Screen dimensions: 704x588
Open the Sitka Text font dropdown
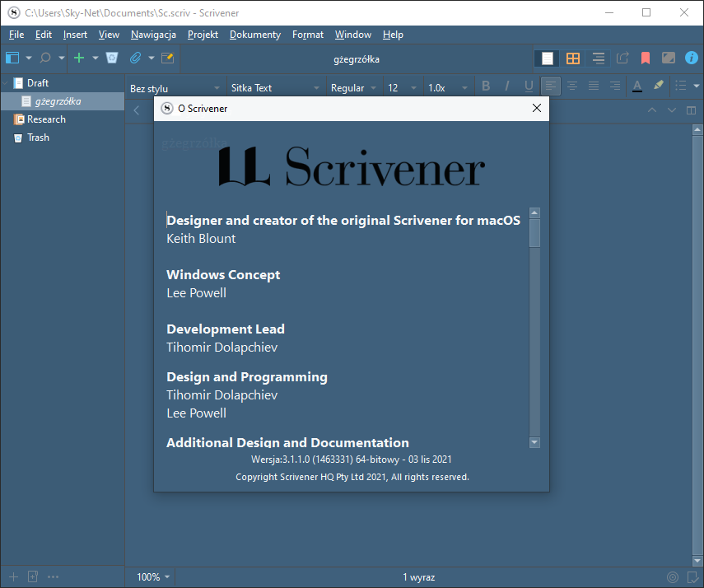275,88
